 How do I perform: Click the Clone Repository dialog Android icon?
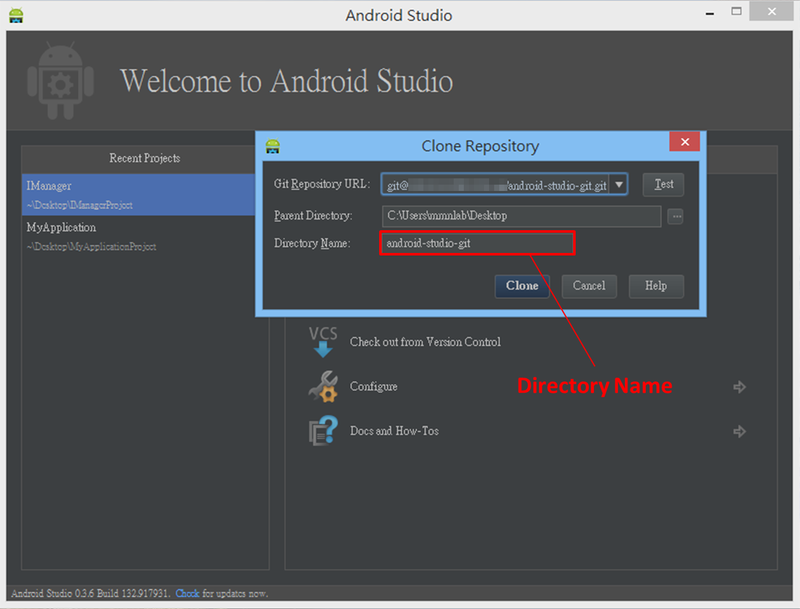coord(273,146)
